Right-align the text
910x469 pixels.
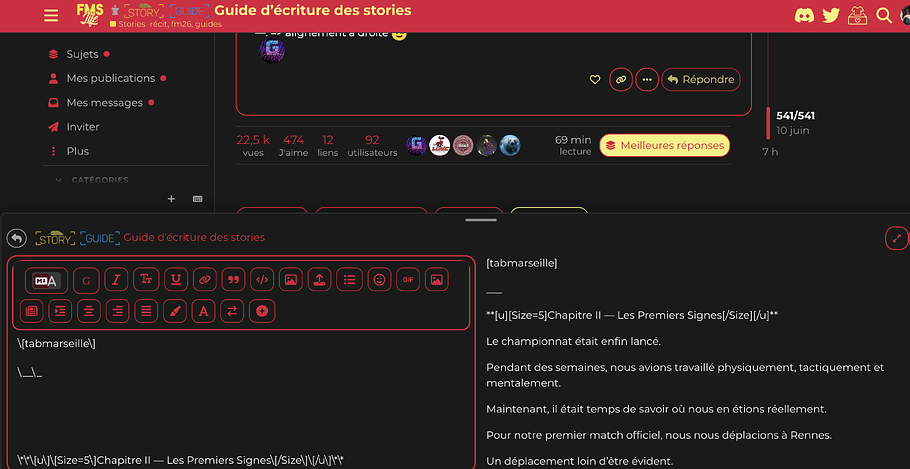pyautogui.click(x=118, y=311)
